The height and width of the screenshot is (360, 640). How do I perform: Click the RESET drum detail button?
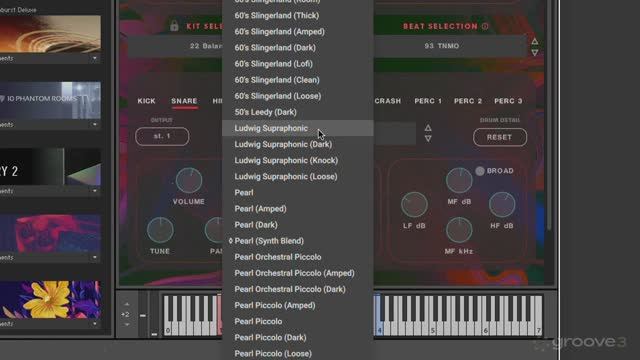(500, 137)
